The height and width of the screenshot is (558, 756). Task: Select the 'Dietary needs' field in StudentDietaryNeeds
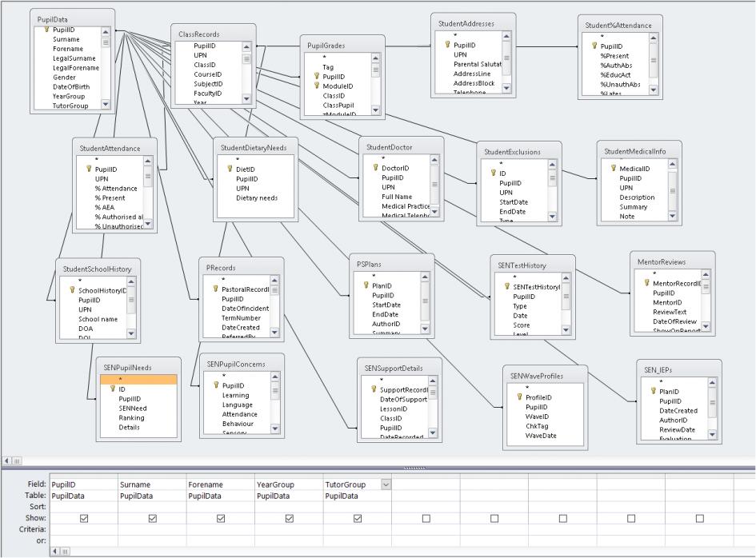(257, 197)
